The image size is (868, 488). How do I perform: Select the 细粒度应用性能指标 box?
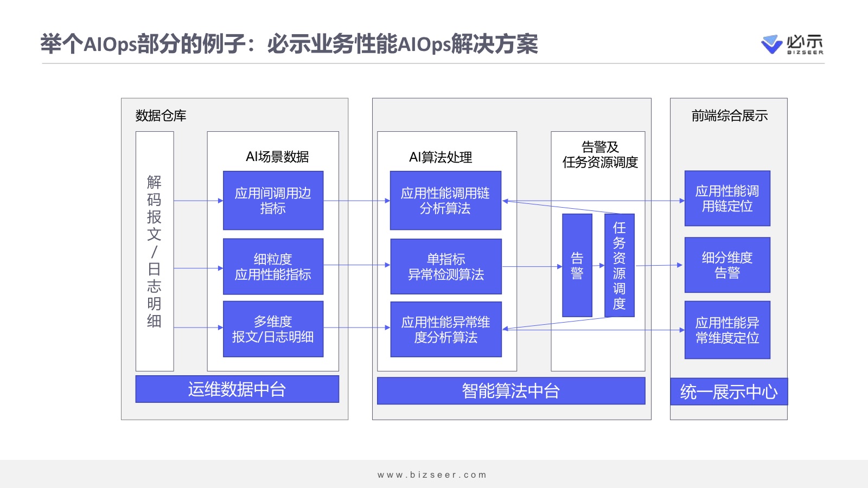(x=273, y=267)
